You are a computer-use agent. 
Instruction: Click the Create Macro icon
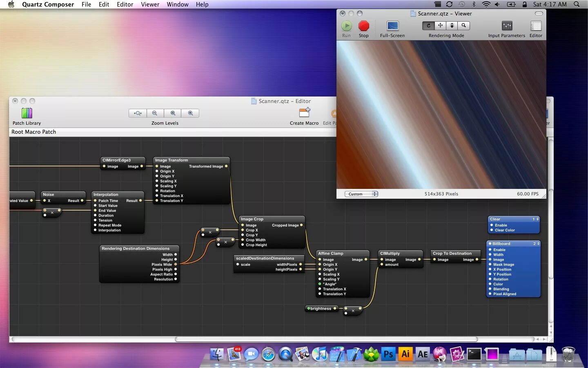click(x=305, y=113)
